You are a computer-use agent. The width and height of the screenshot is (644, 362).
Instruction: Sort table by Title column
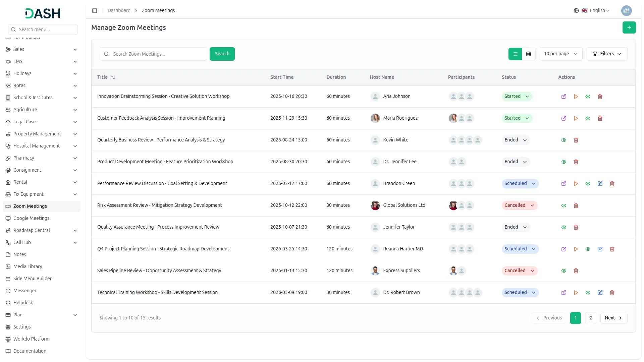[113, 77]
